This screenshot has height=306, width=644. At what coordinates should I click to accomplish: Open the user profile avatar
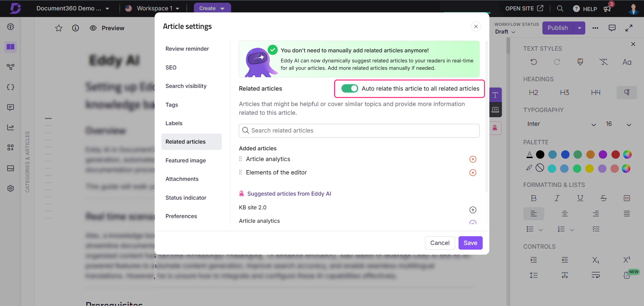[x=633, y=9]
